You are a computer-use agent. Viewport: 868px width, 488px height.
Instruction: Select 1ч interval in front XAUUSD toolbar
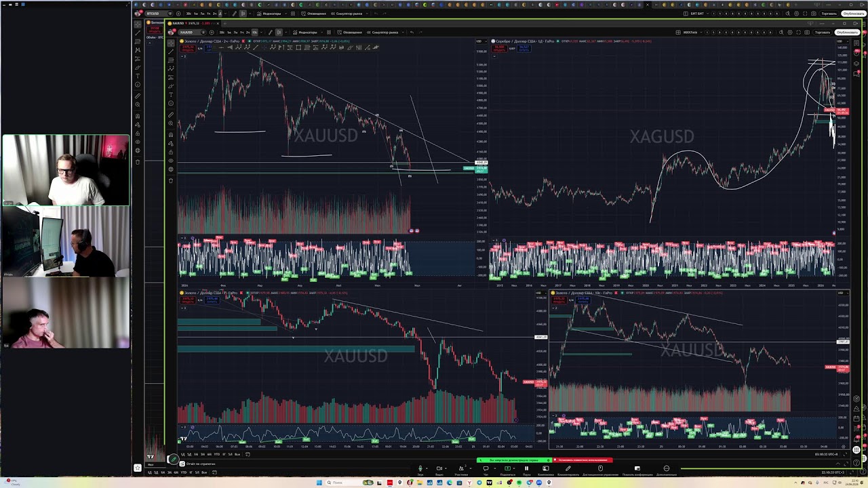coord(241,32)
